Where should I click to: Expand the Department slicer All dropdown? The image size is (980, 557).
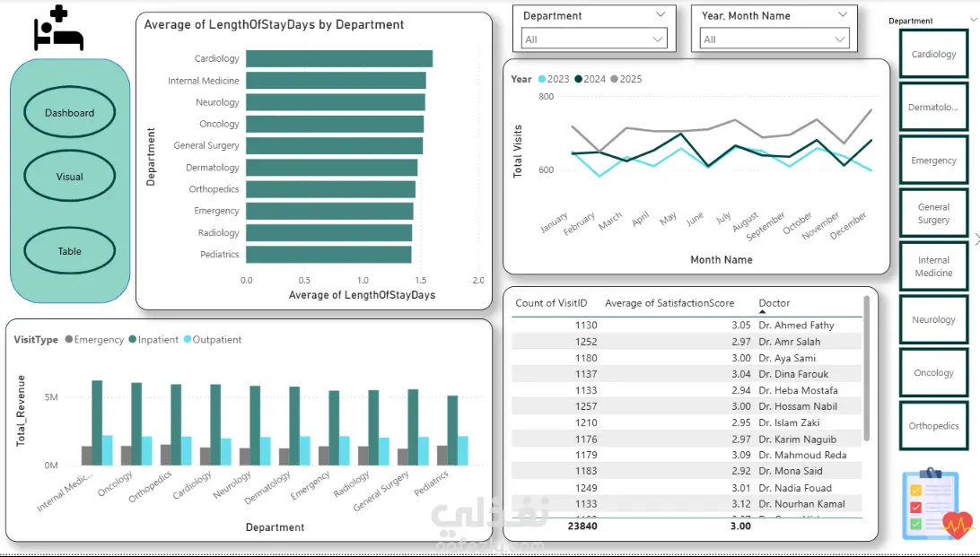(594, 39)
